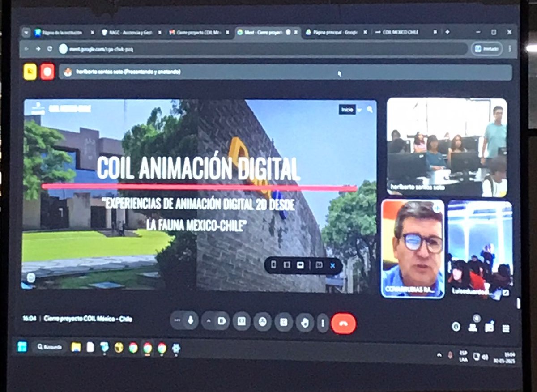The width and height of the screenshot is (537, 392).
Task: Send an emoji reaction
Action: coord(263,321)
